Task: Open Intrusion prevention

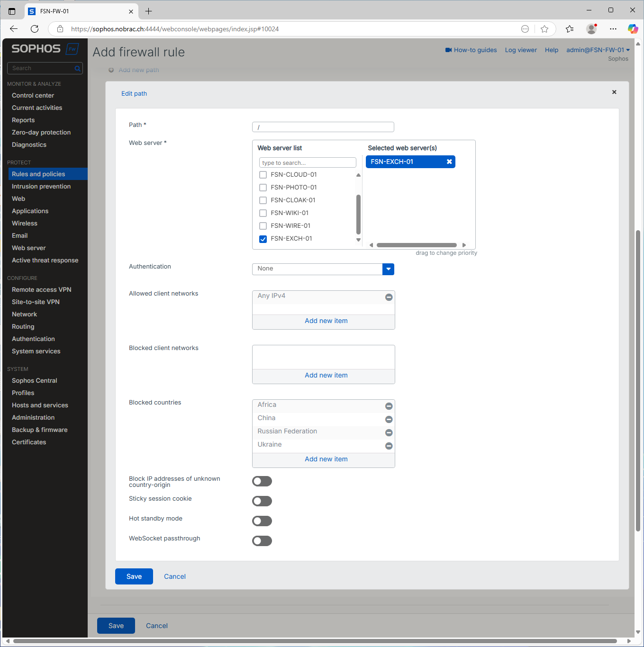Action: (x=41, y=186)
